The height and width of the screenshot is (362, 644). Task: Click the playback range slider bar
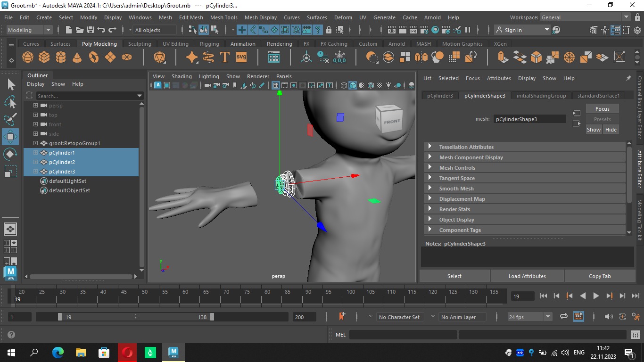(136, 317)
